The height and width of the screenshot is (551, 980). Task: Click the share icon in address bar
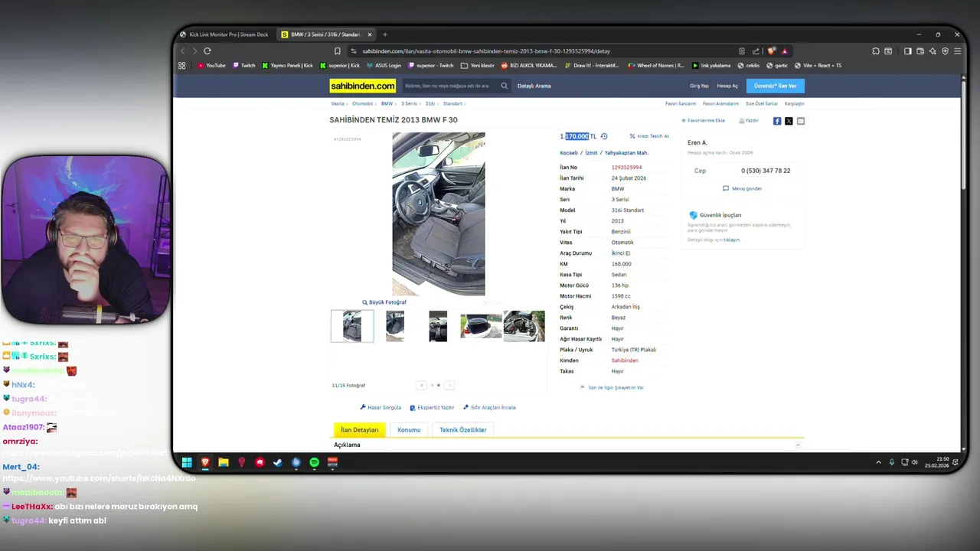pos(756,51)
